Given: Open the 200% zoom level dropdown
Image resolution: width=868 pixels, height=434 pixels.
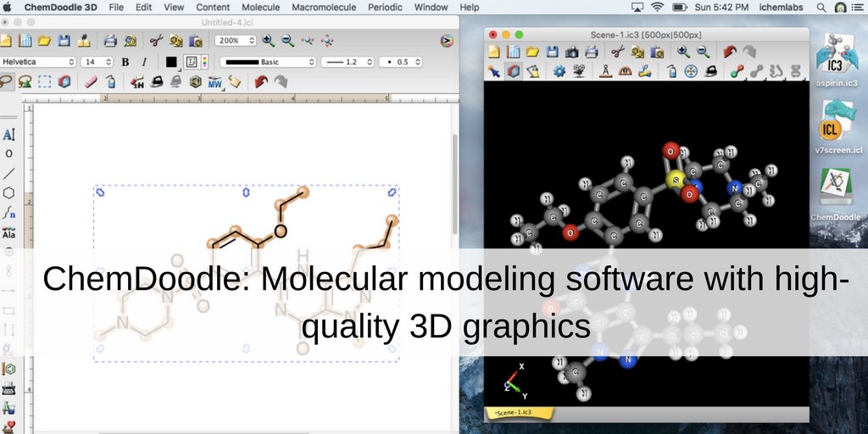Looking at the screenshot, I should pyautogui.click(x=236, y=41).
